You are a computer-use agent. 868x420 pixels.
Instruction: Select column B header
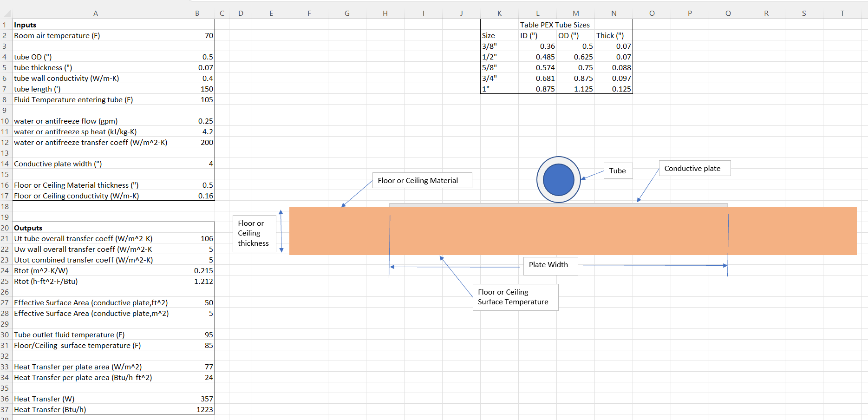point(197,13)
